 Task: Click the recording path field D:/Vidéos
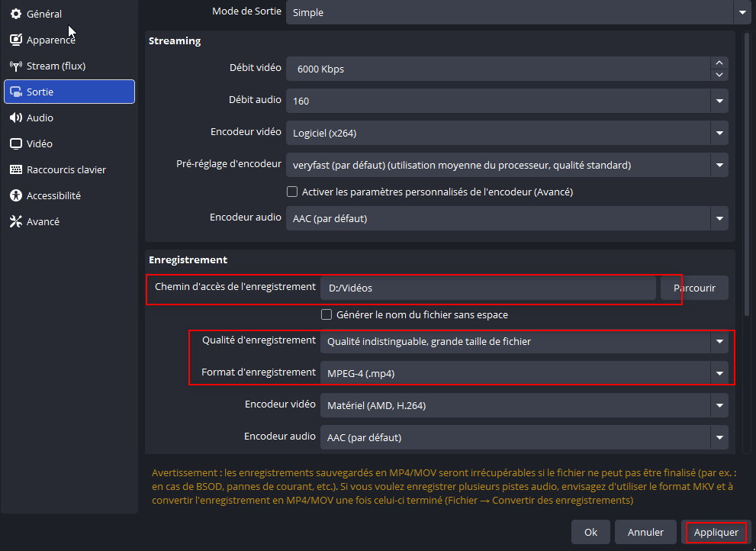pos(488,288)
